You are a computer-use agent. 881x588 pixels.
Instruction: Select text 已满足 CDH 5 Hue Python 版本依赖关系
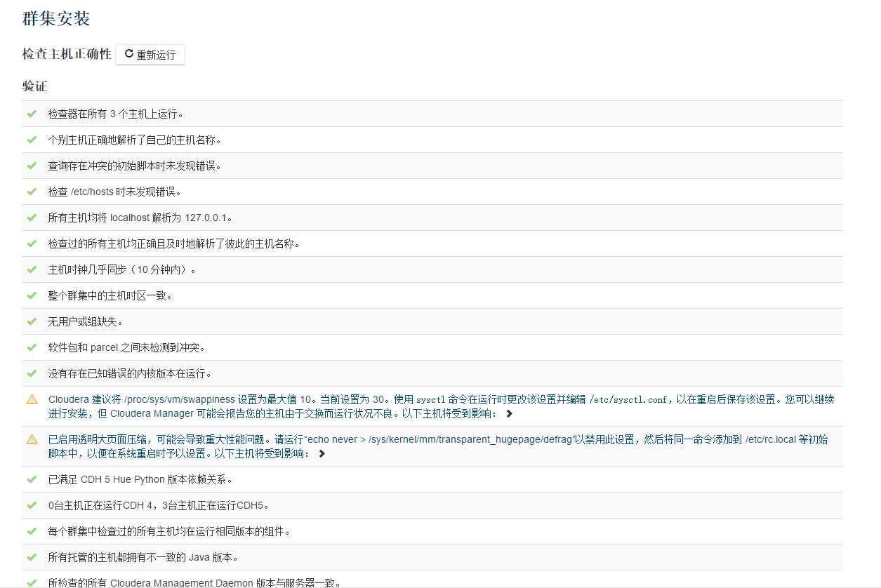tap(140, 479)
